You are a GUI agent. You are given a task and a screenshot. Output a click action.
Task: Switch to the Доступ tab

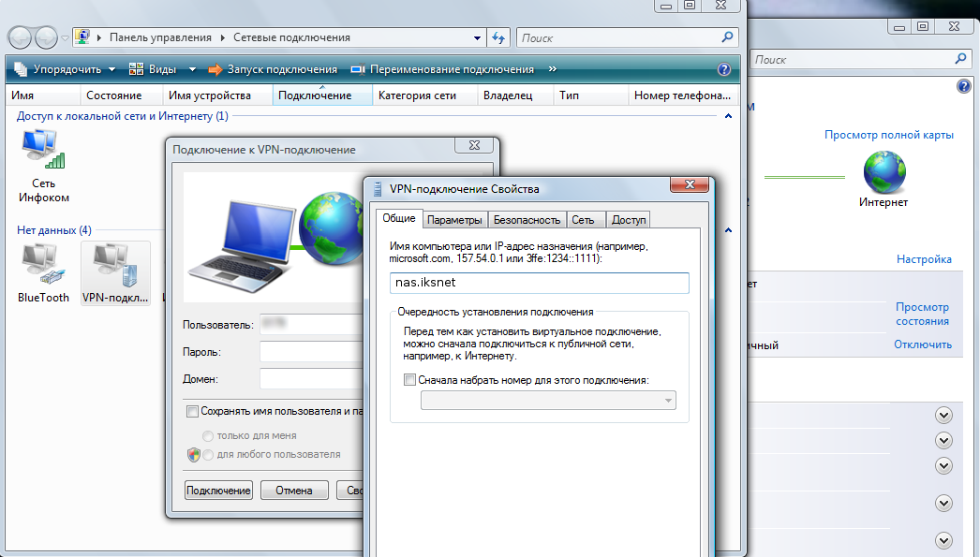[x=629, y=220]
